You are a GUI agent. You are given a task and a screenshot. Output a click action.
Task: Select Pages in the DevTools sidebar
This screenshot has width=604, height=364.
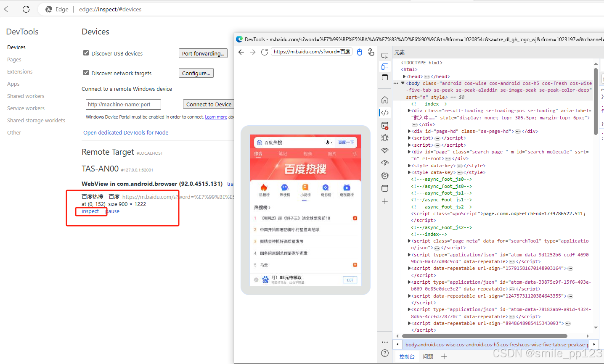point(14,59)
